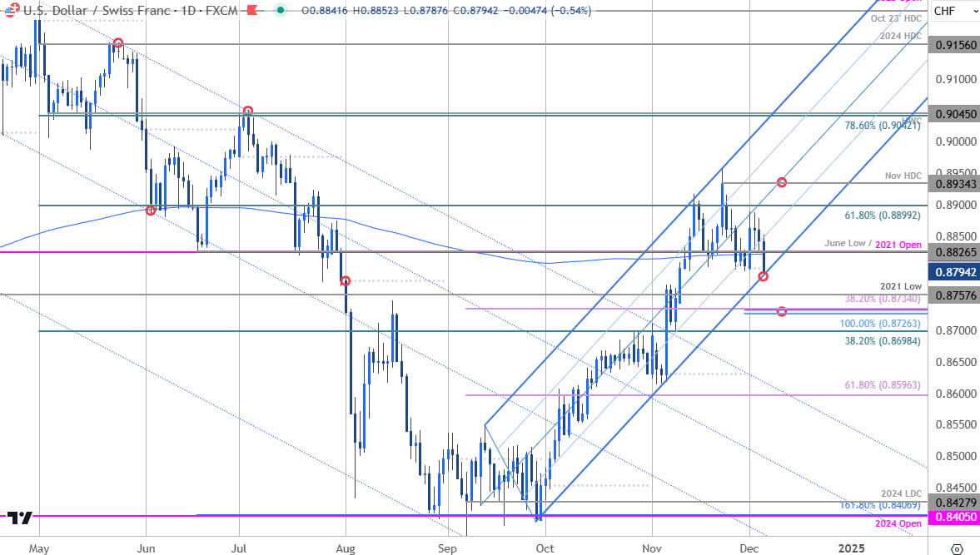The height and width of the screenshot is (555, 980).
Task: Click the 0.87576 price axis label
Action: click(x=954, y=295)
